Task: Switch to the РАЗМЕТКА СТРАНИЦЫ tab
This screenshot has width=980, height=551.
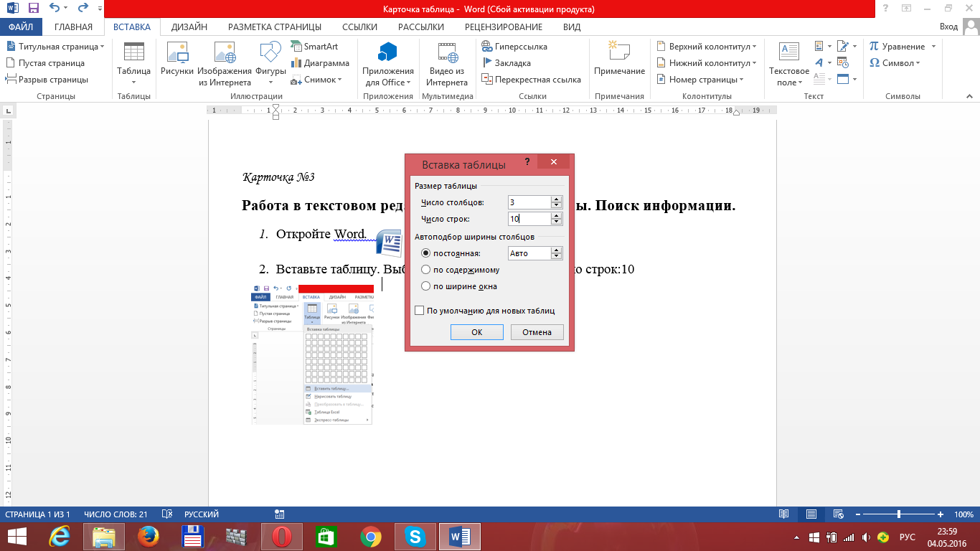Action: (275, 27)
